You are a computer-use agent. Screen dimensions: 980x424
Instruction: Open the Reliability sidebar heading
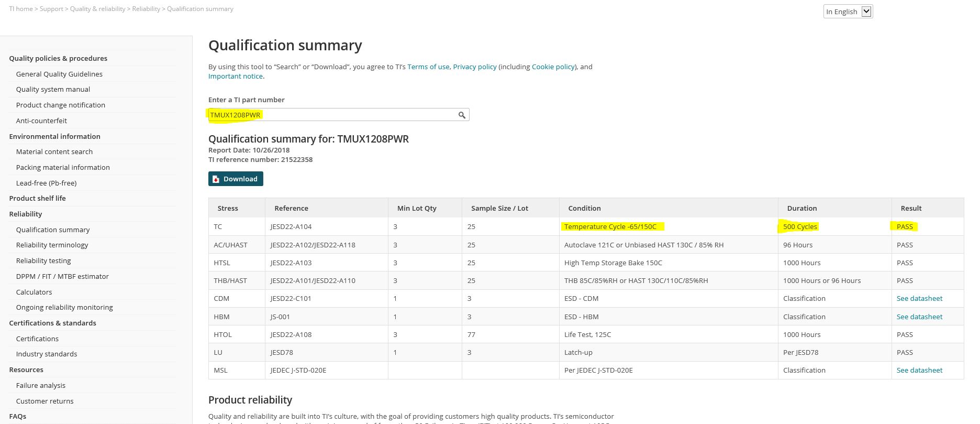(26, 214)
